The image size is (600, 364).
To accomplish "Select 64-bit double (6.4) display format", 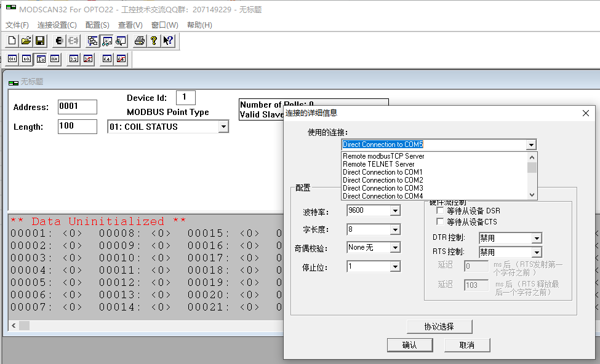I will click(106, 59).
